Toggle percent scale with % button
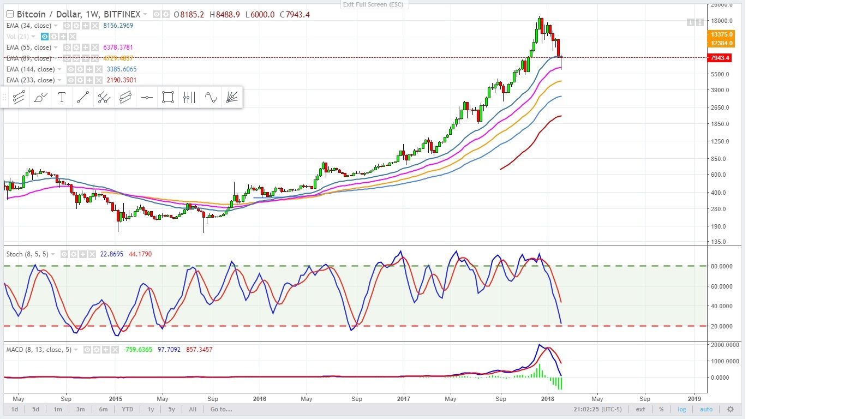The image size is (868, 419). coord(661,409)
